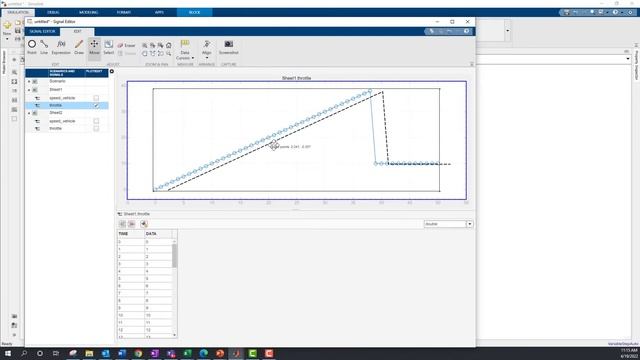Click the scroll down arrow of the data table
This screenshot has height=360, width=640.
pyautogui.click(x=175, y=335)
